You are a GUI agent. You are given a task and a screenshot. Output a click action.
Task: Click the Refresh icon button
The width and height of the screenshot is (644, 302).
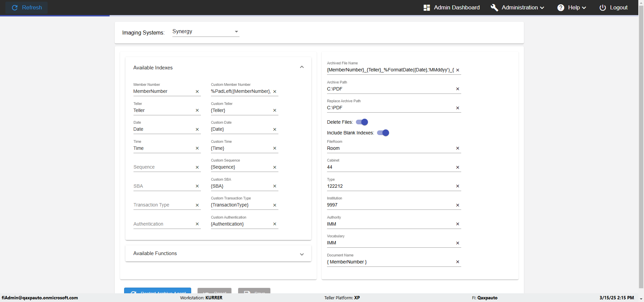tap(15, 7)
